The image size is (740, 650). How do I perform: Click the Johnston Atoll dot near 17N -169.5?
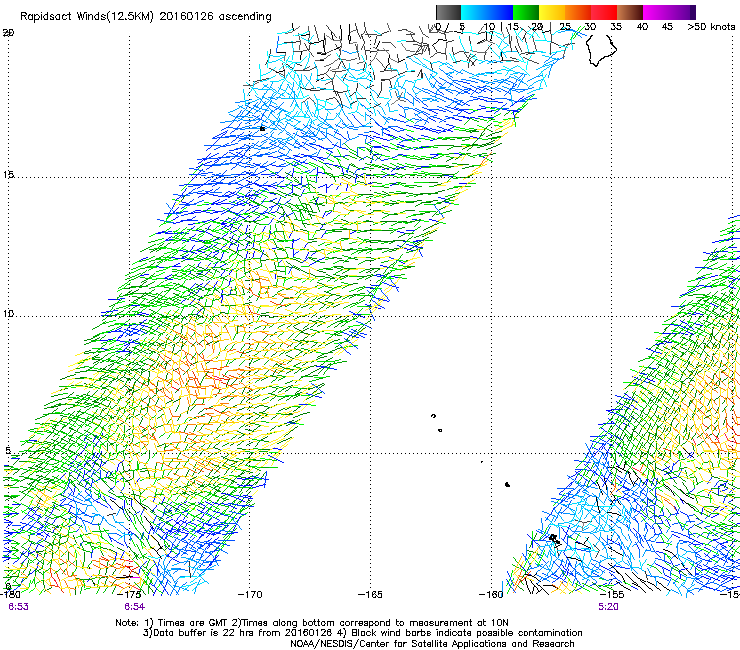[262, 128]
